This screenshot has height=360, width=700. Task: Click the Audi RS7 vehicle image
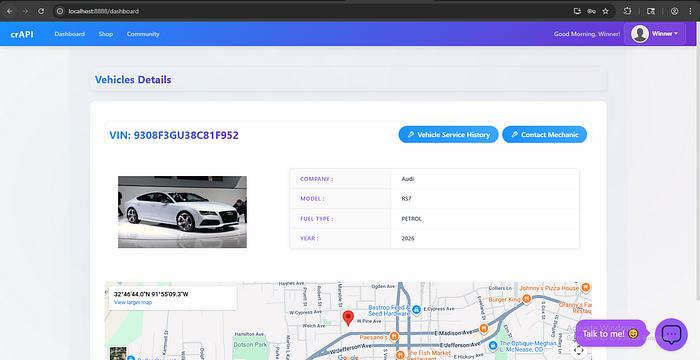pos(182,212)
